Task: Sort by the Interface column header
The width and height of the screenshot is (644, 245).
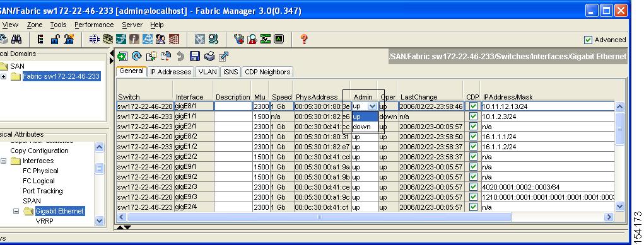Action: [193, 97]
